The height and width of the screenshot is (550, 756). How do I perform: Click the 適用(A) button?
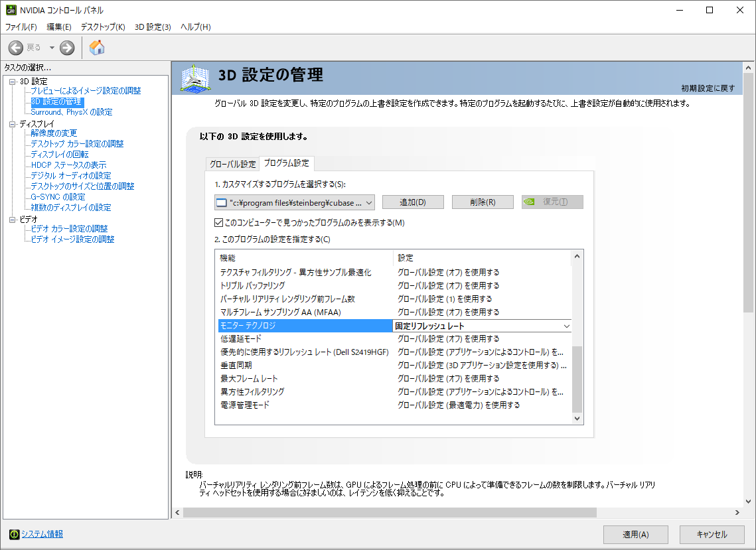635,535
